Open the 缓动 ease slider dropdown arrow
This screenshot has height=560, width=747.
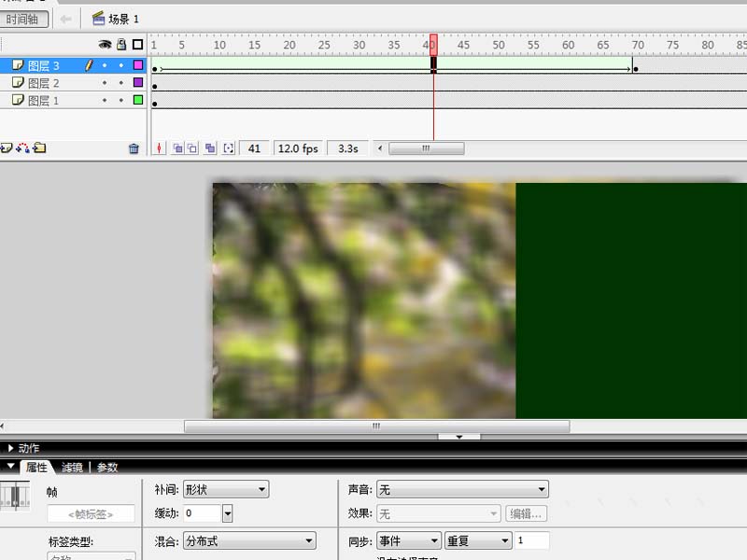click(227, 513)
